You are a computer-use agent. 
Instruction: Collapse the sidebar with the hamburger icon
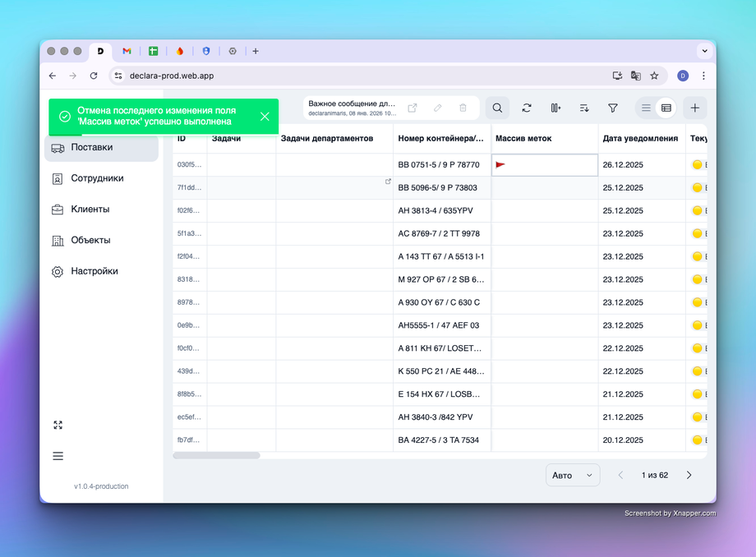coord(58,456)
